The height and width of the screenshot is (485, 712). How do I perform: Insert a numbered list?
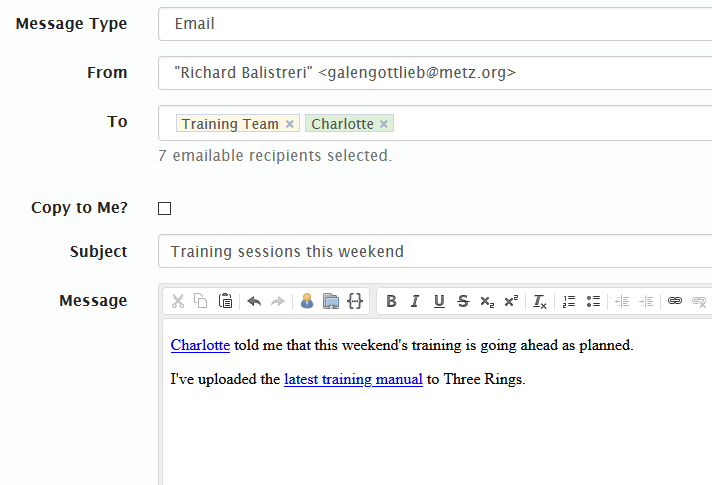(569, 301)
